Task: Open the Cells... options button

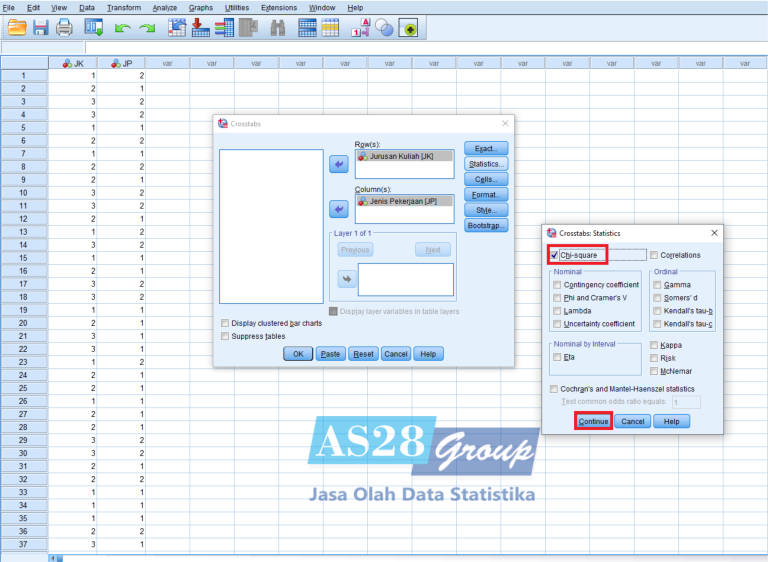Action: (486, 179)
